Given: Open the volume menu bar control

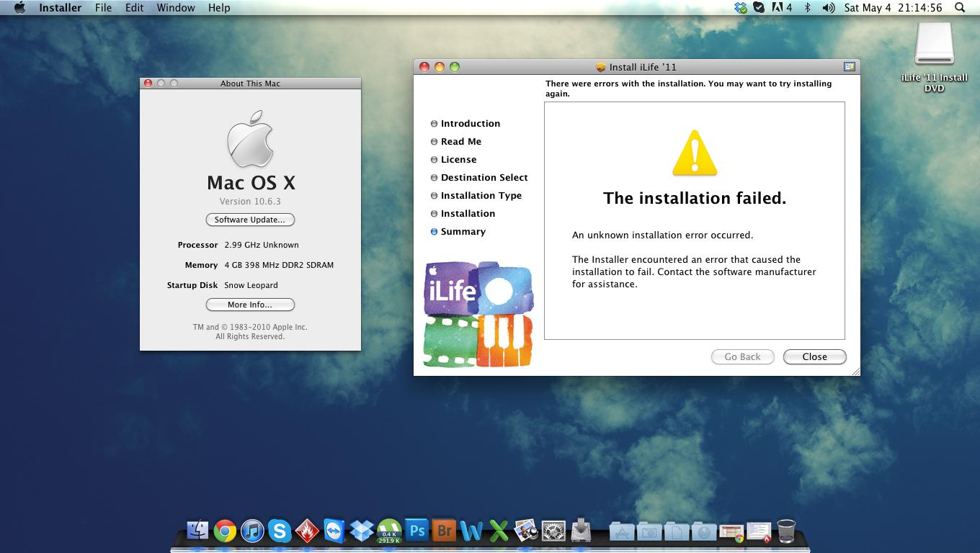Looking at the screenshot, I should 829,8.
